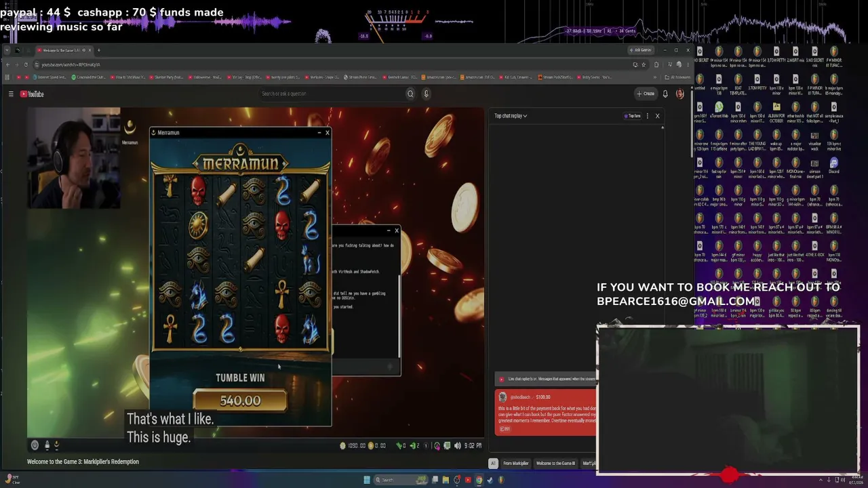Viewport: 868px width, 488px height.
Task: Start voice search with the microphone icon
Action: [427, 94]
